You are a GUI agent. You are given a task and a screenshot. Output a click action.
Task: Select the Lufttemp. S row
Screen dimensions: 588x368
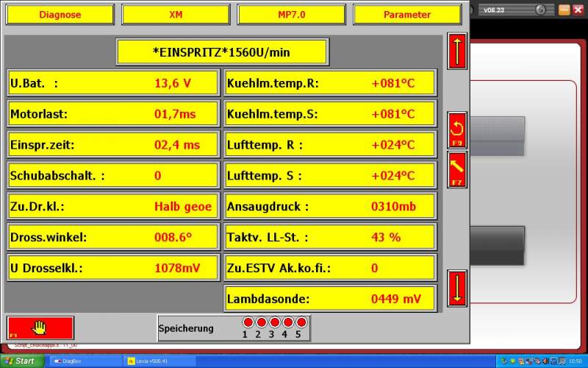pos(330,175)
